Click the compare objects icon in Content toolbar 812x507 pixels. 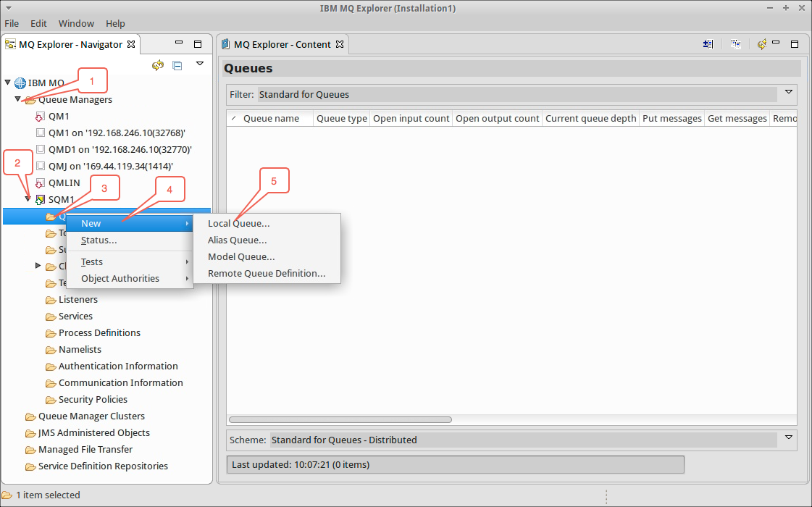click(x=736, y=44)
